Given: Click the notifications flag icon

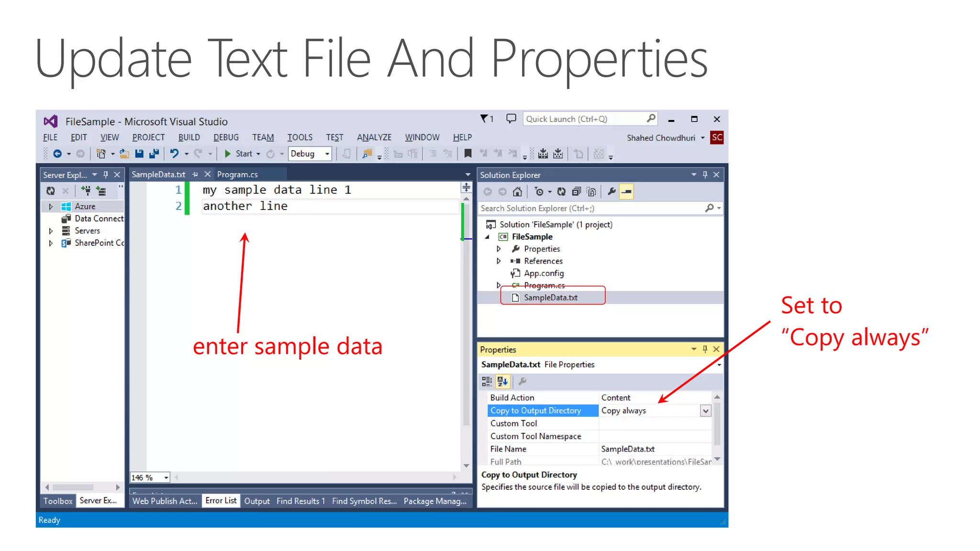Looking at the screenshot, I should point(484,118).
